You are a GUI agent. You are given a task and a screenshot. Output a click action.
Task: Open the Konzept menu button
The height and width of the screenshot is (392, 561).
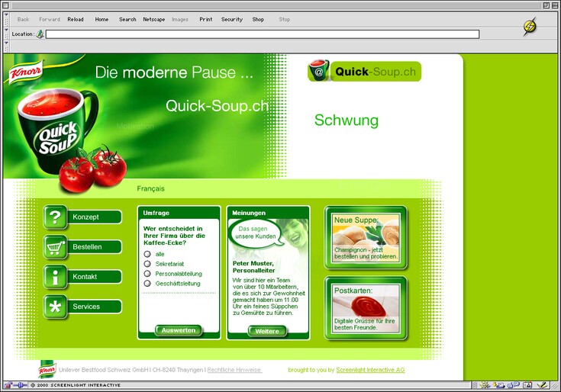coord(95,217)
